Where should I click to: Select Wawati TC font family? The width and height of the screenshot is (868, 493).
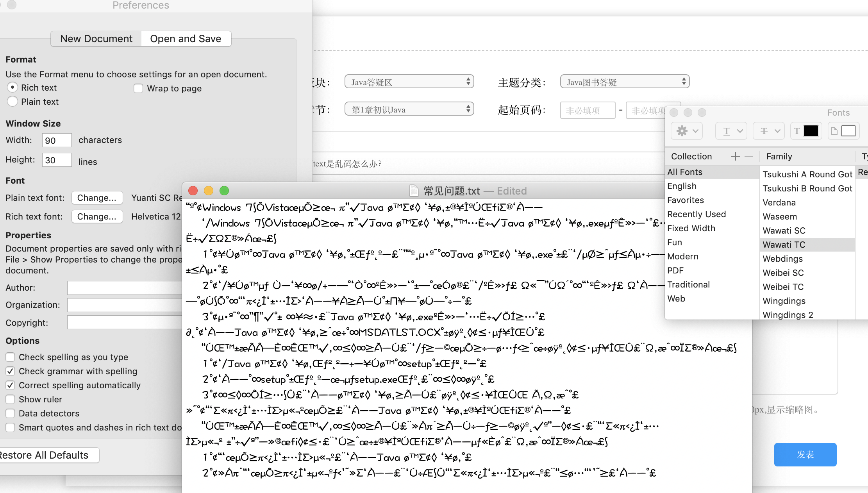[807, 245]
